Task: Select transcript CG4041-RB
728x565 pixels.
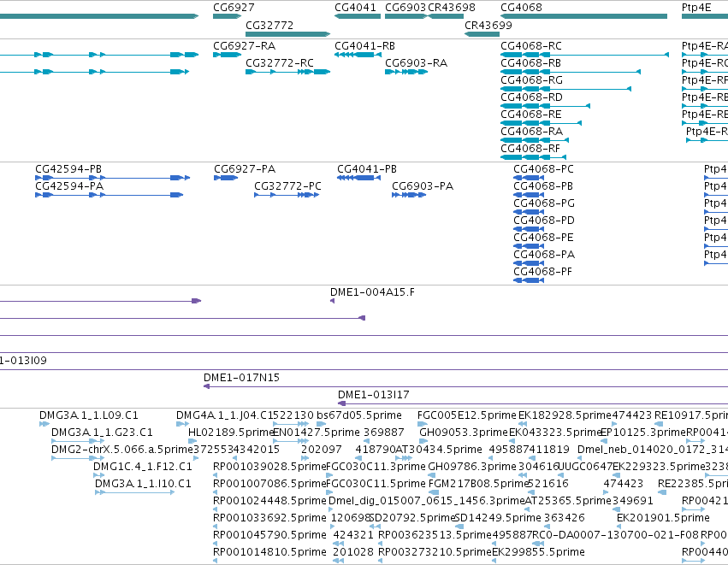Action: point(358,55)
